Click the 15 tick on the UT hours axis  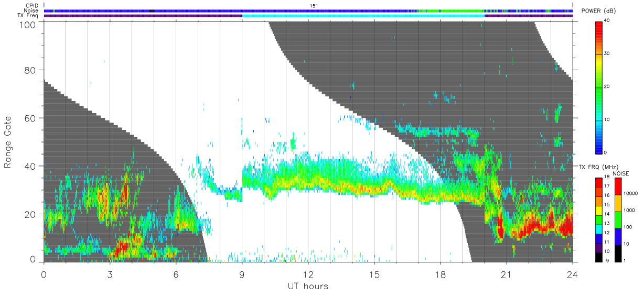(x=374, y=274)
